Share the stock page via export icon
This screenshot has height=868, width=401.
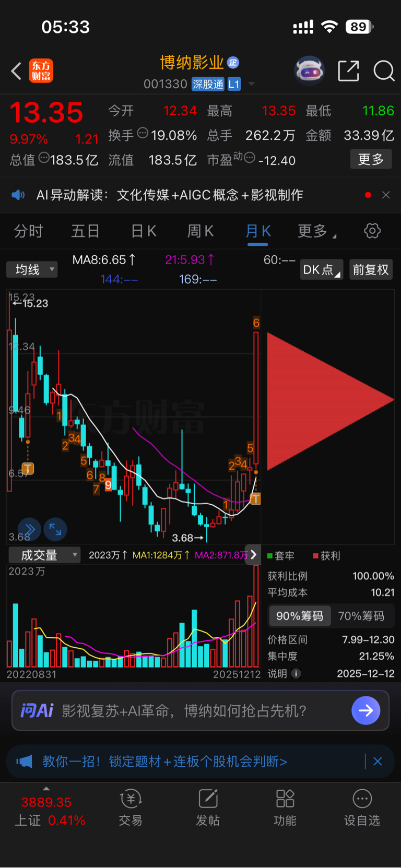tap(348, 70)
